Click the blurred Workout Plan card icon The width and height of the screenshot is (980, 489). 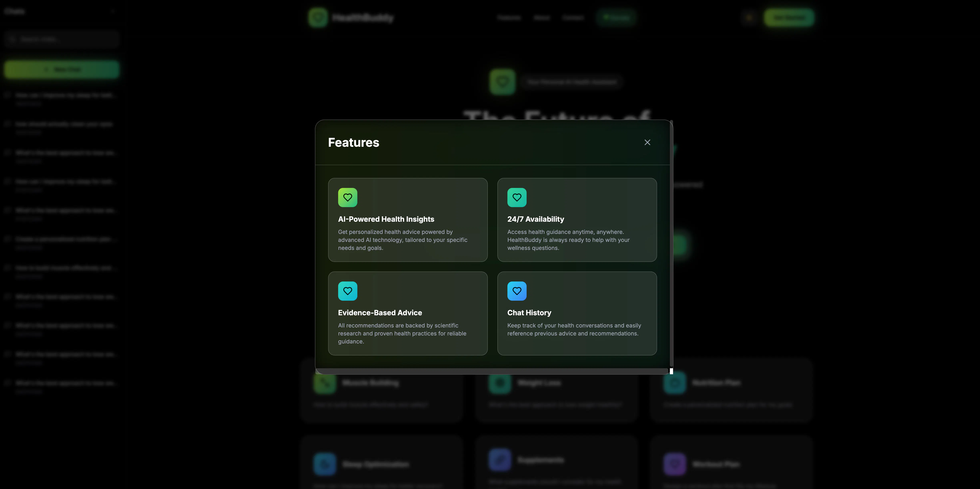tap(674, 464)
